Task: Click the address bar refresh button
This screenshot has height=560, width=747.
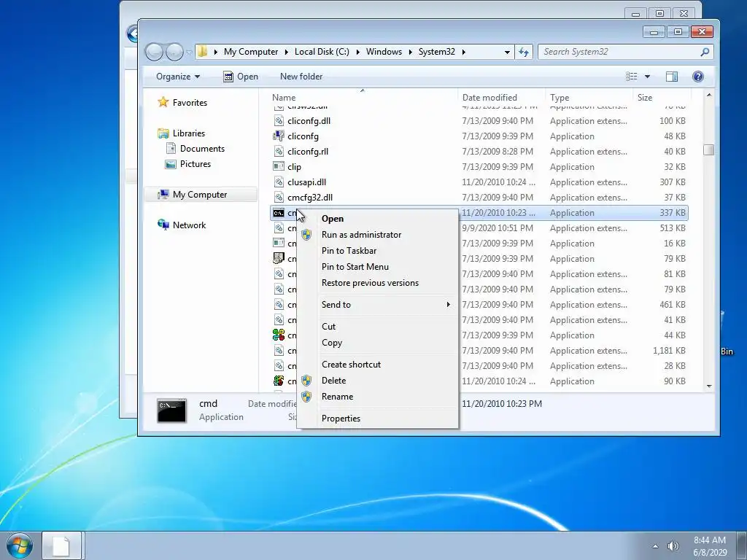Action: pyautogui.click(x=524, y=52)
